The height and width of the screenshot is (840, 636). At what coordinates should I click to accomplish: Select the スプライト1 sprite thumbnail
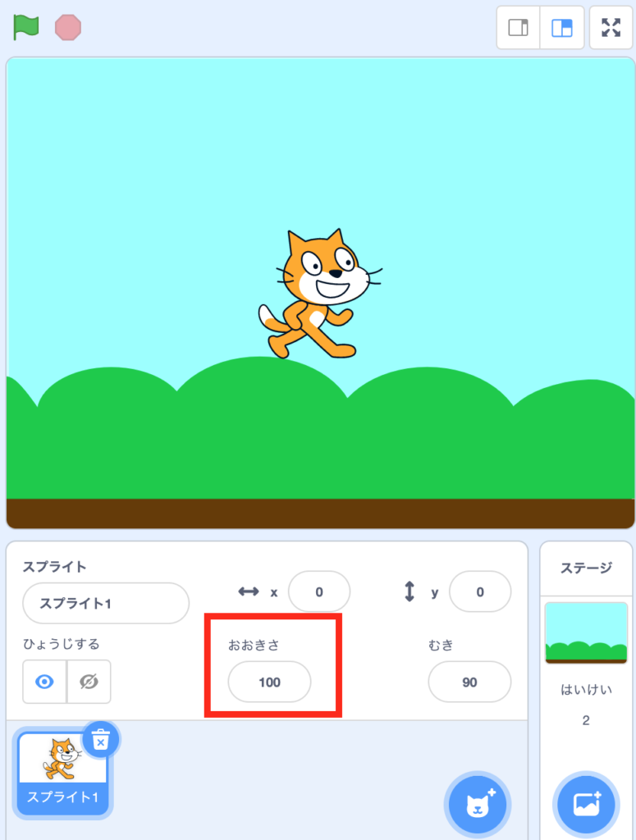click(62, 773)
